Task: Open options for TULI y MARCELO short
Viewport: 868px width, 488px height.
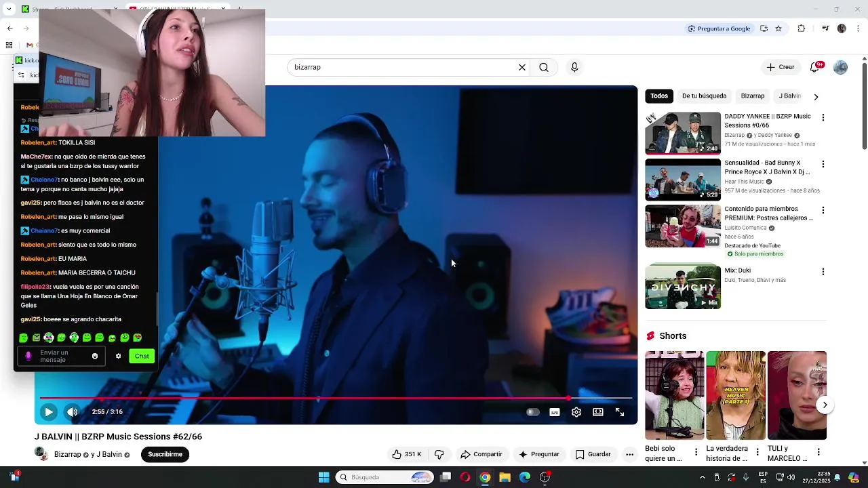Action: coord(818,452)
